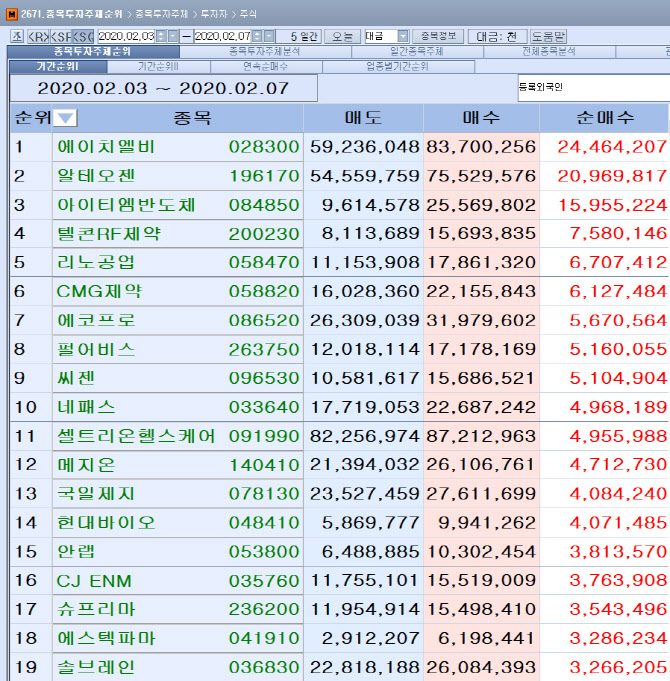Select the 에코프로 stock row
The height and width of the screenshot is (681, 670).
[339, 321]
